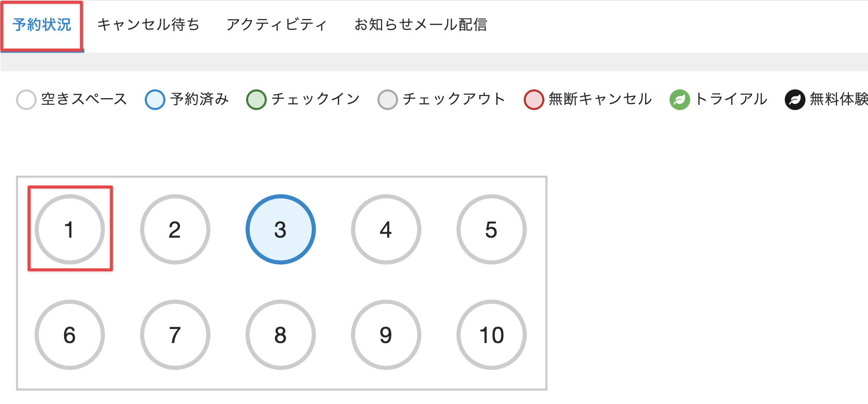Click the 無料体験 black leaf icon
This screenshot has height=404, width=868.
[x=795, y=100]
